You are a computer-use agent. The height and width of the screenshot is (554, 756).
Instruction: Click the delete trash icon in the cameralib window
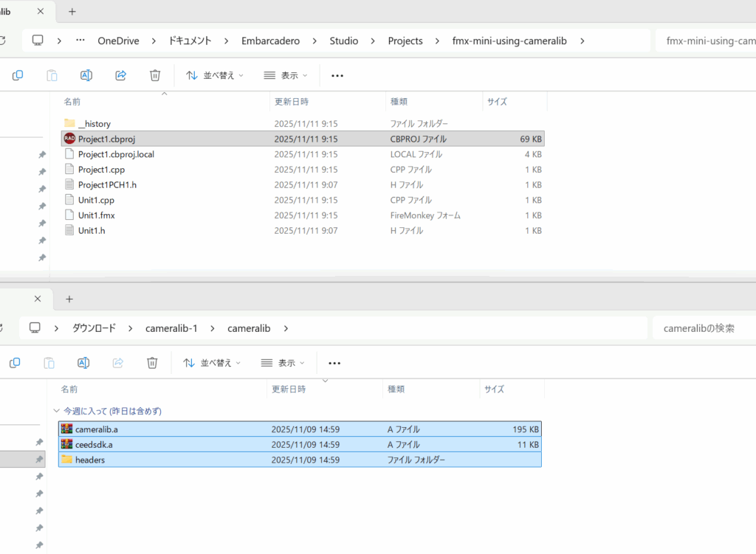pos(152,363)
